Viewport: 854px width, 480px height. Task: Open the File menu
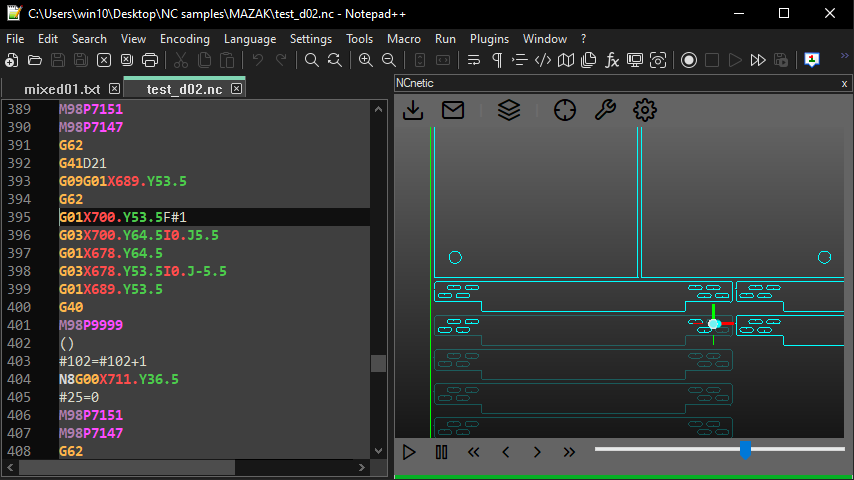pyautogui.click(x=15, y=39)
